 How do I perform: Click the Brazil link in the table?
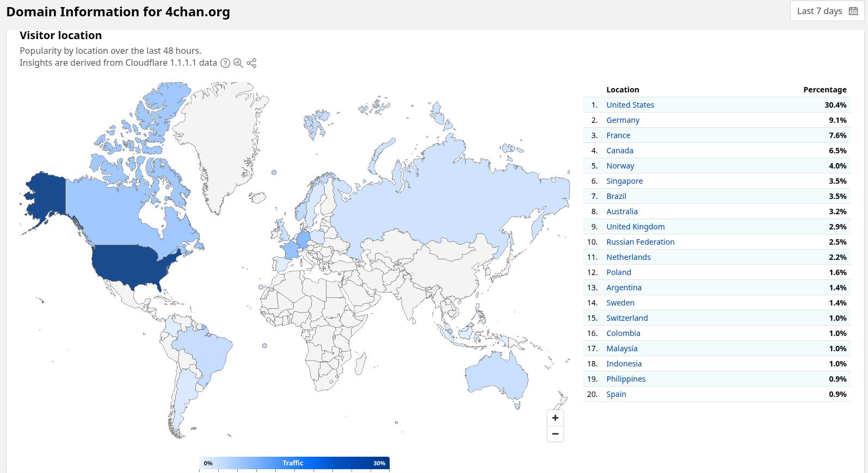(616, 196)
